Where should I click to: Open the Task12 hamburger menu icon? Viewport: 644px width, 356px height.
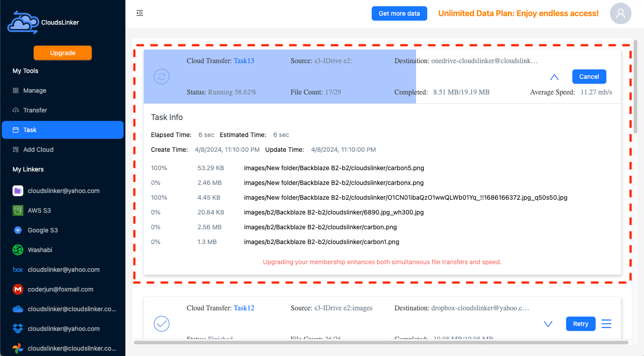(606, 323)
